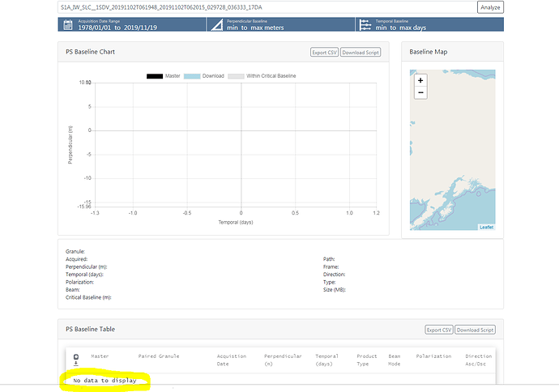Edit the acquisition date range 1978/01/01 to 2019/11/19

point(117,28)
